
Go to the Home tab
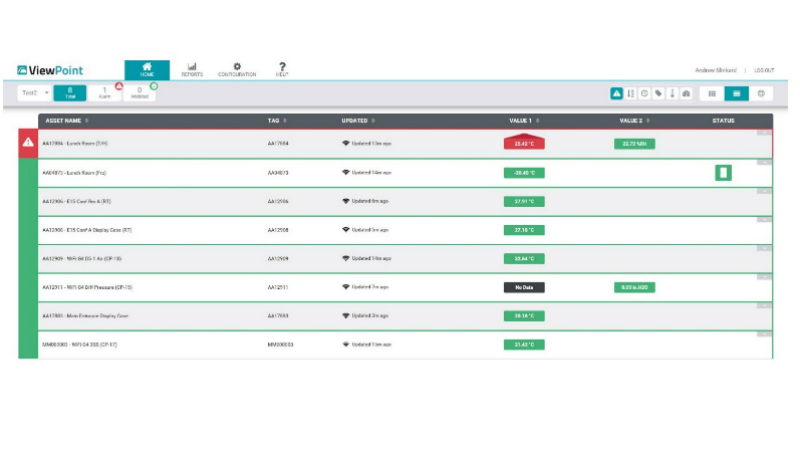[x=147, y=69]
